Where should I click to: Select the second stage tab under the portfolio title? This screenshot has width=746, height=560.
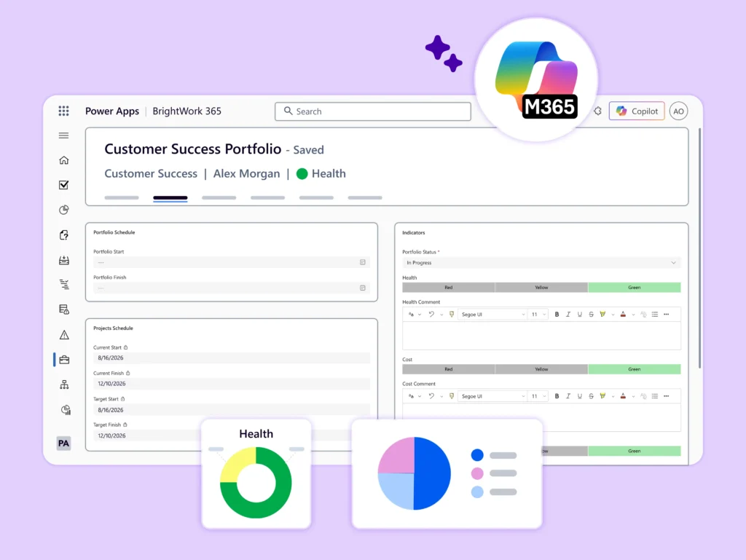[170, 197]
